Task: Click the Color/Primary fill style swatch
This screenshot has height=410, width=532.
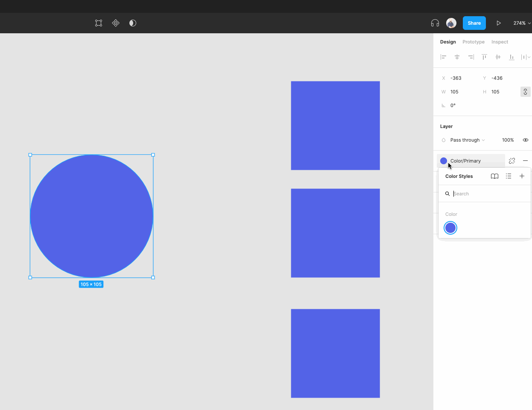Action: [444, 161]
